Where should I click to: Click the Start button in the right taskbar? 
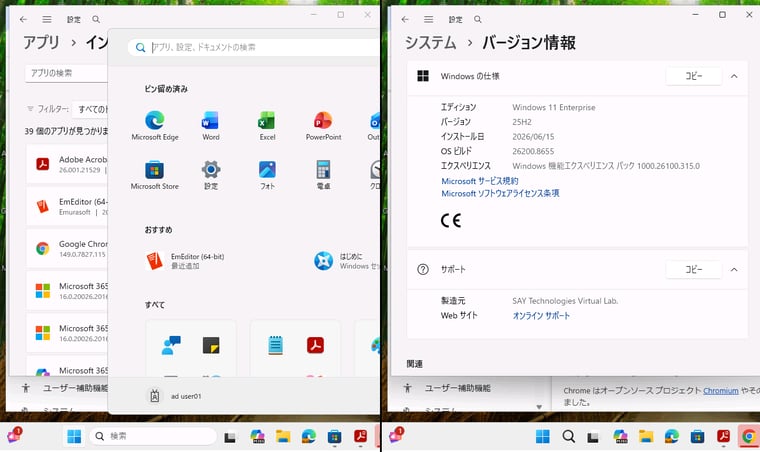543,437
